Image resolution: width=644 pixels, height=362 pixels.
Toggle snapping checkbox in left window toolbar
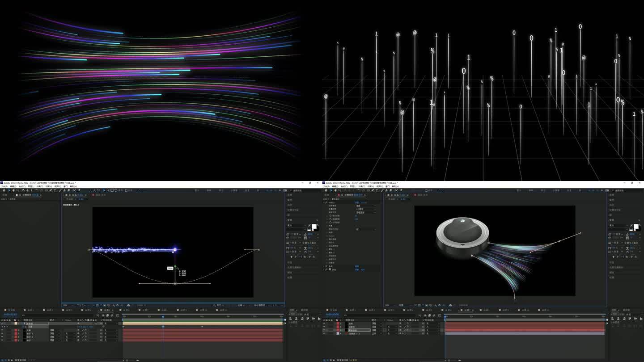[x=126, y=190]
